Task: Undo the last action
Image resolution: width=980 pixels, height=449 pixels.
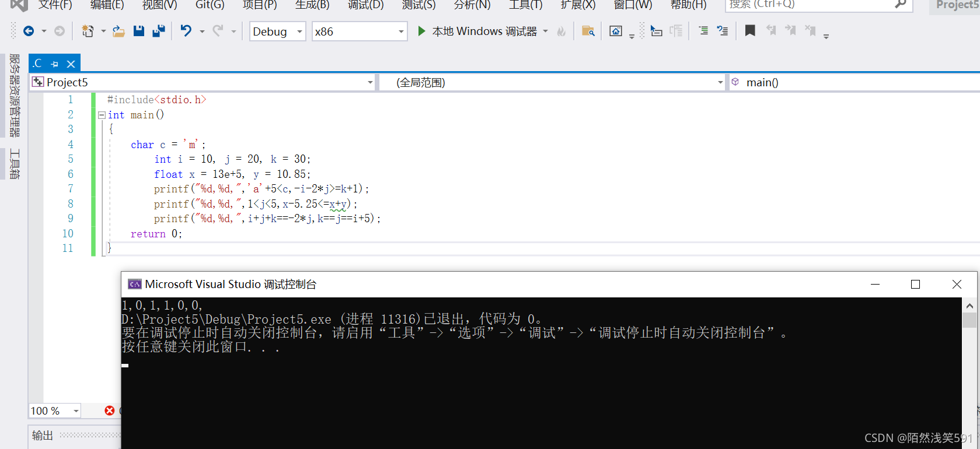Action: pyautogui.click(x=186, y=31)
